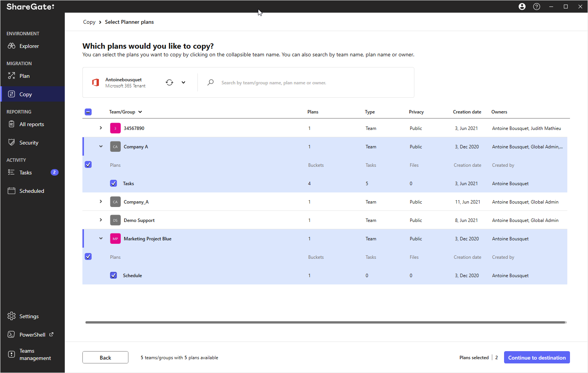Open the tenant selection dropdown arrow

coord(184,82)
